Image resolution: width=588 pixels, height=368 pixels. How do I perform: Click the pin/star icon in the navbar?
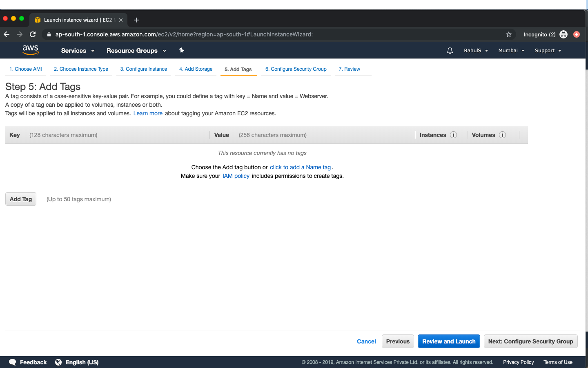pos(181,50)
